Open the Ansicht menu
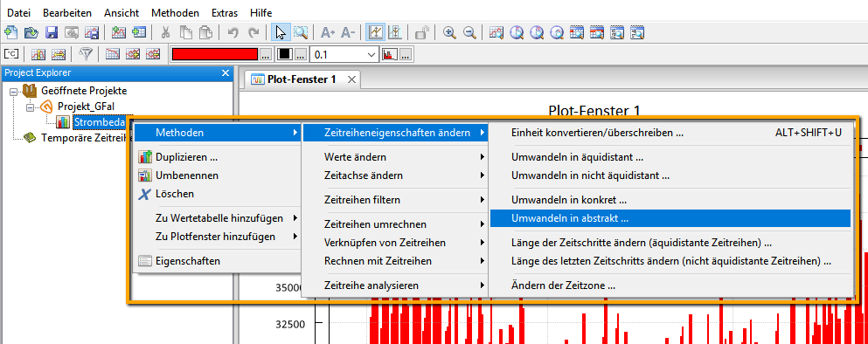This screenshot has width=868, height=344. pos(122,12)
